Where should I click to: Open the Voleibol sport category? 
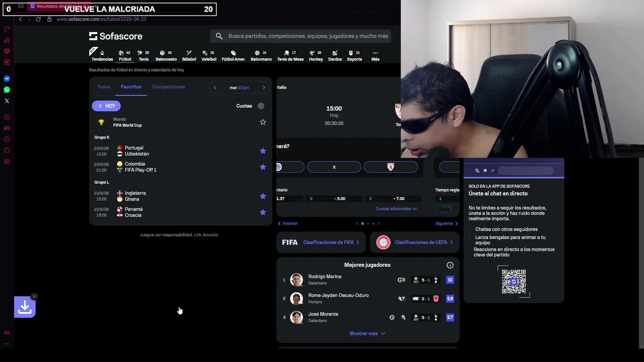[x=209, y=55]
